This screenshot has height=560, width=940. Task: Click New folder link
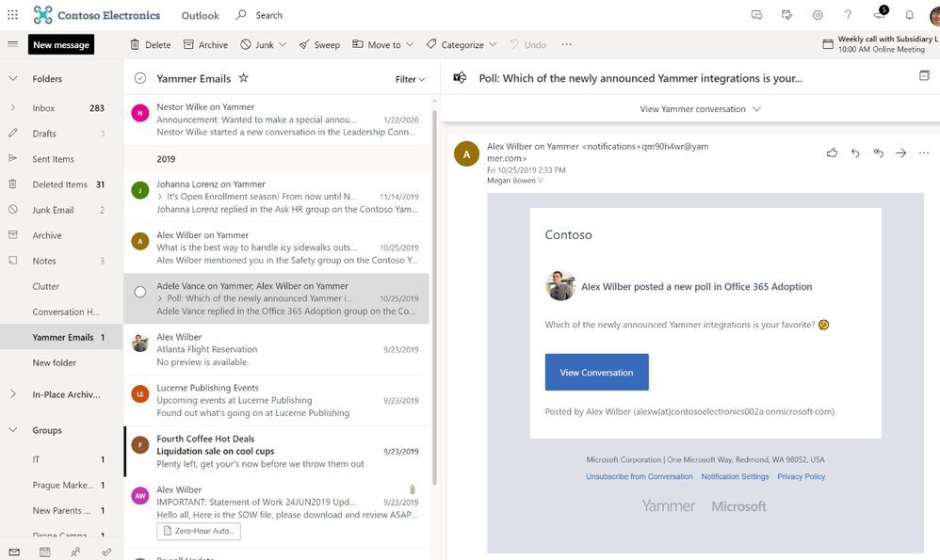click(x=54, y=363)
